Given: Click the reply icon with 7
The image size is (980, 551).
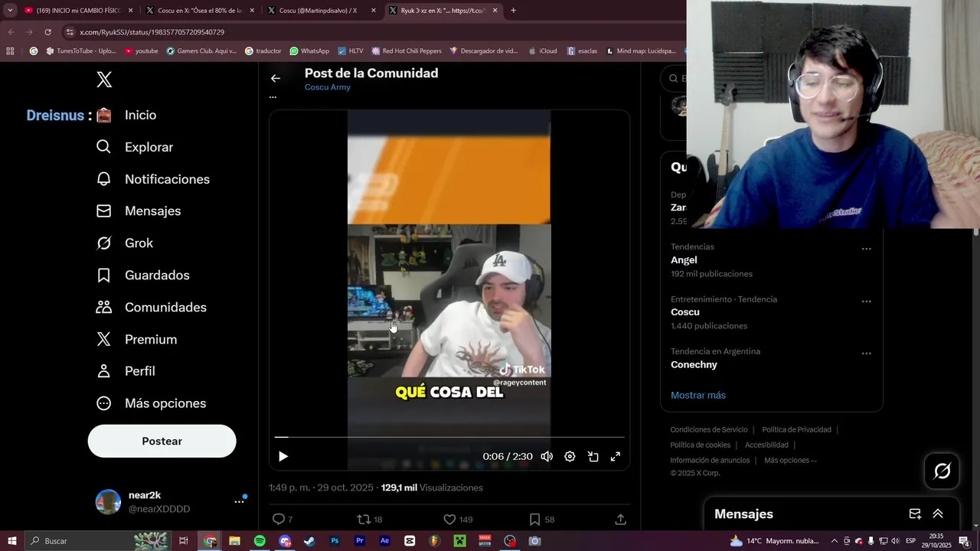Looking at the screenshot, I should pos(283,520).
